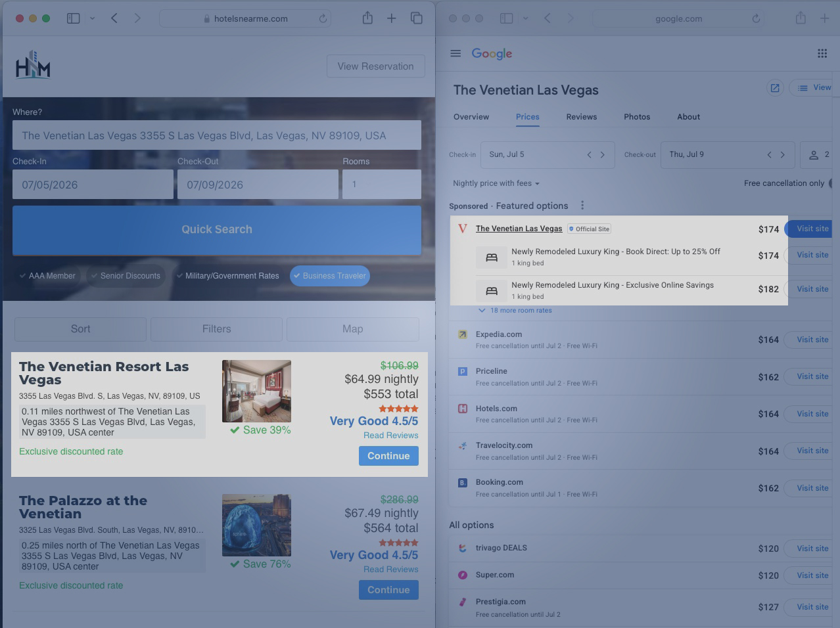The image size is (840, 628).
Task: Open new tab in hotelsnearme window
Action: [x=391, y=18]
